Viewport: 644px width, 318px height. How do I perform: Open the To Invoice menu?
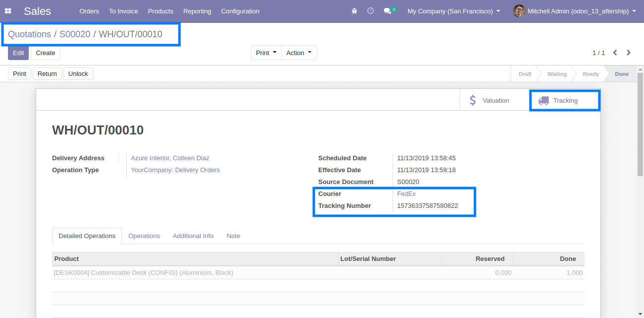tap(123, 11)
